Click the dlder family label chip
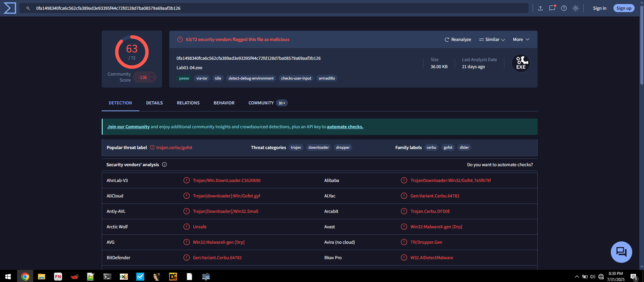Viewport: 644px width, 282px height. (464, 147)
